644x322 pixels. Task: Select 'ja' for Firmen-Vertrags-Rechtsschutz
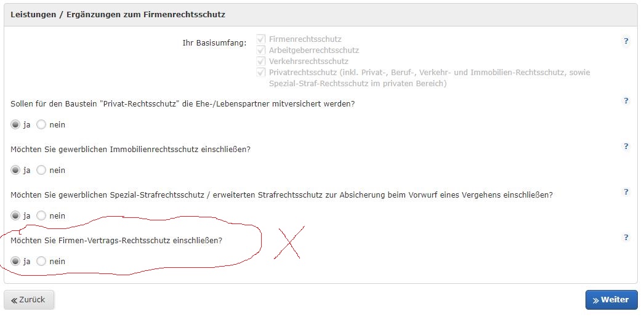coord(15,261)
